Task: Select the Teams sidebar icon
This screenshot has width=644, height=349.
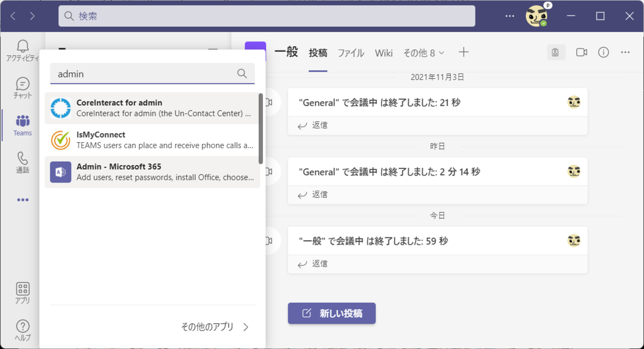Action: pos(23,125)
